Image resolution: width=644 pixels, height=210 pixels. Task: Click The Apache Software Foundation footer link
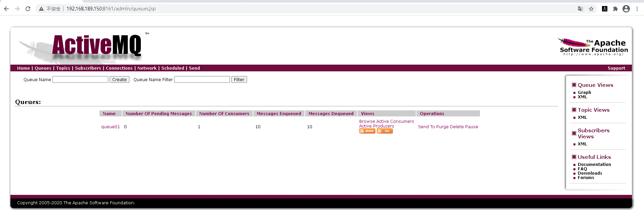tap(98, 203)
